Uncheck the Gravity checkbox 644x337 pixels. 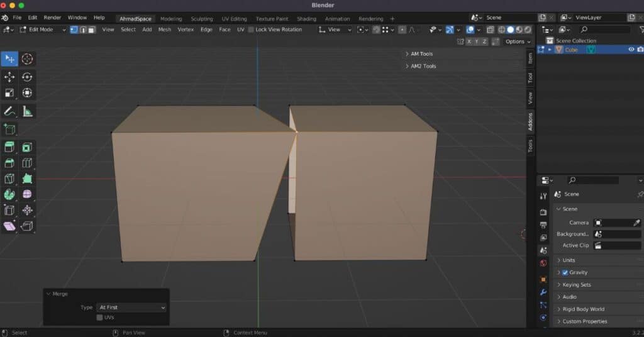[565, 272]
